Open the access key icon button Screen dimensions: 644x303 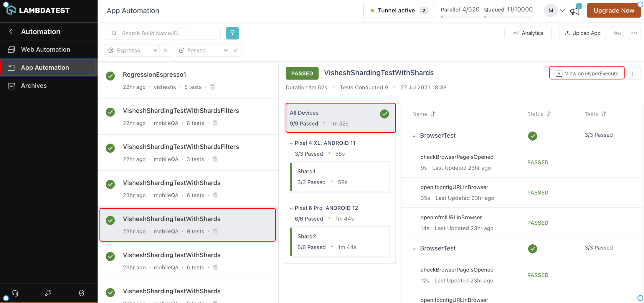click(x=617, y=33)
